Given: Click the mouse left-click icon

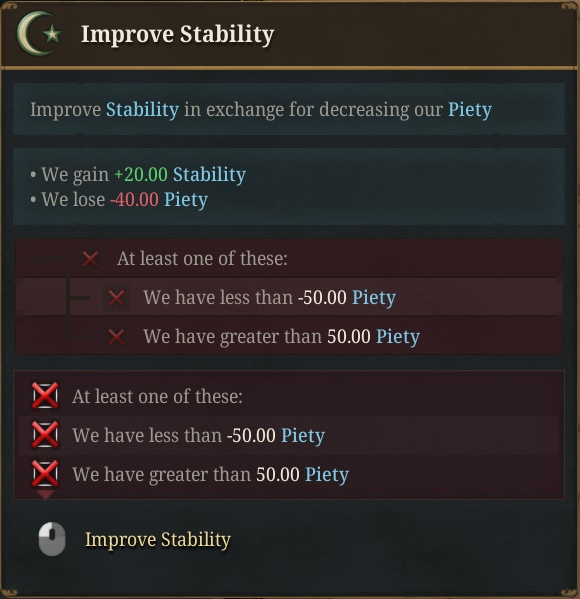Looking at the screenshot, I should coord(52,539).
